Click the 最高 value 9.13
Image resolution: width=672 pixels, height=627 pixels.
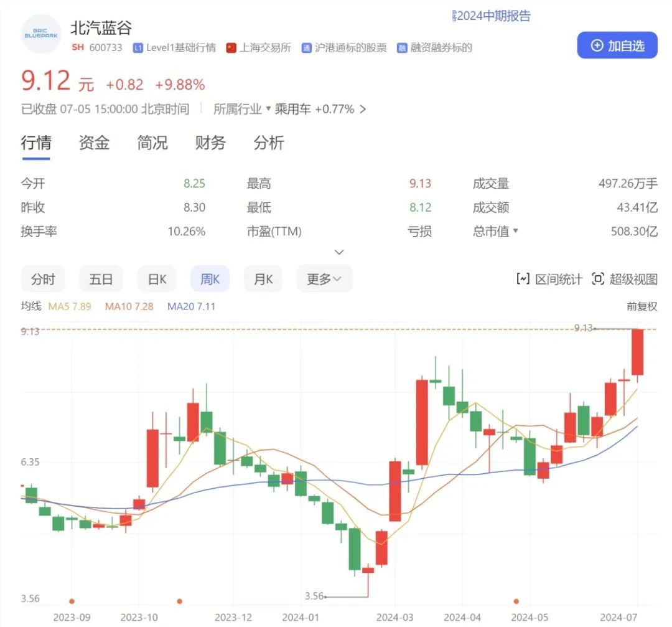(x=420, y=184)
